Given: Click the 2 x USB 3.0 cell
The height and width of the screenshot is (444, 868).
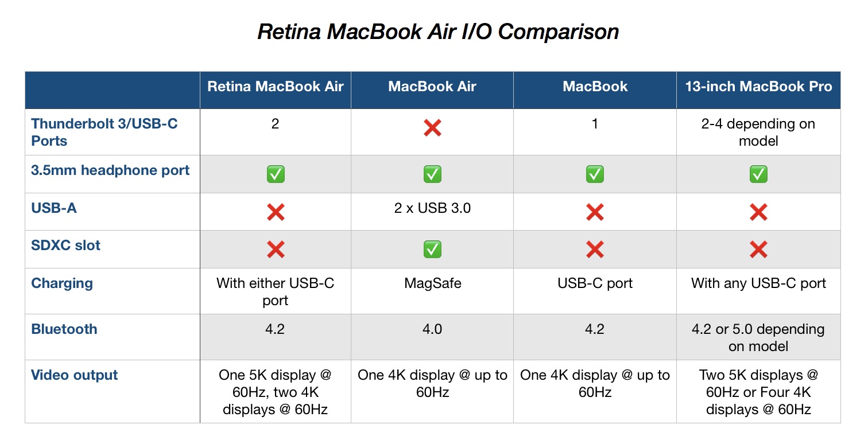Looking at the screenshot, I should 432,208.
